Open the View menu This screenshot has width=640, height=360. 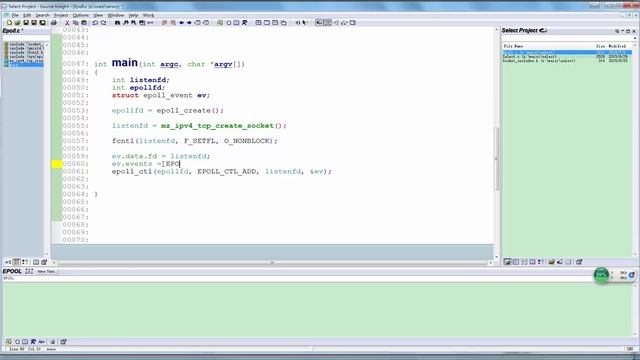pos(98,15)
